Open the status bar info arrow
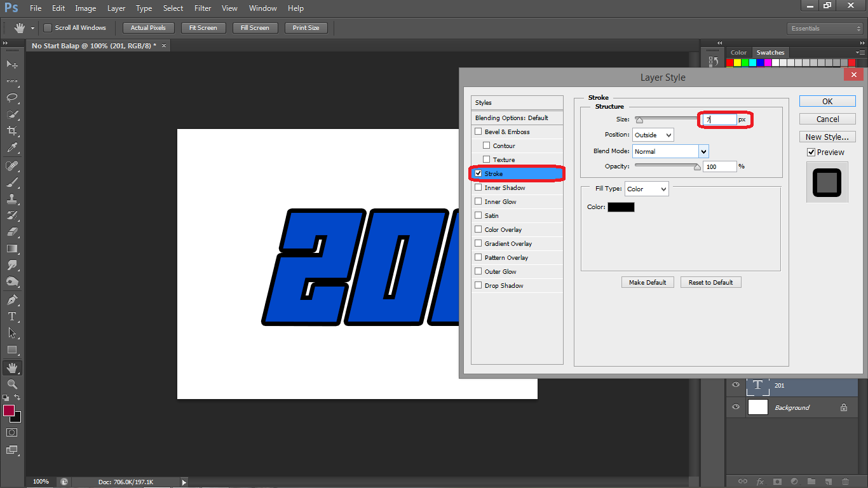868x488 pixels. click(184, 482)
